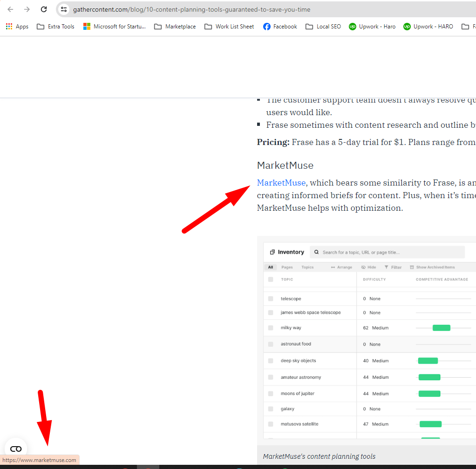The width and height of the screenshot is (476, 469).
Task: Click the Inventory icon in the screenshot
Action: click(x=272, y=252)
